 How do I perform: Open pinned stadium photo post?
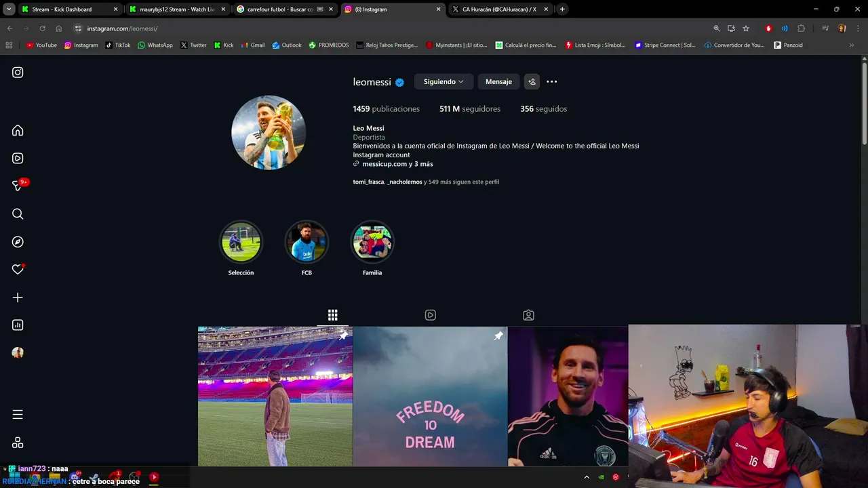coord(275,396)
